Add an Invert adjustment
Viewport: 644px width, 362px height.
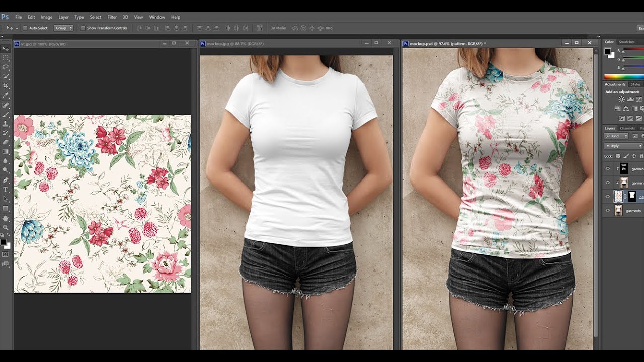pos(621,118)
